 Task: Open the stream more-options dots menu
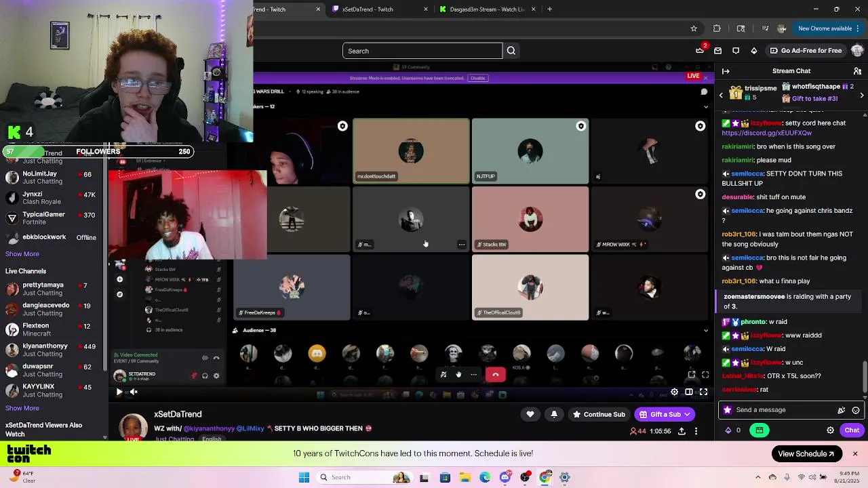[696, 431]
